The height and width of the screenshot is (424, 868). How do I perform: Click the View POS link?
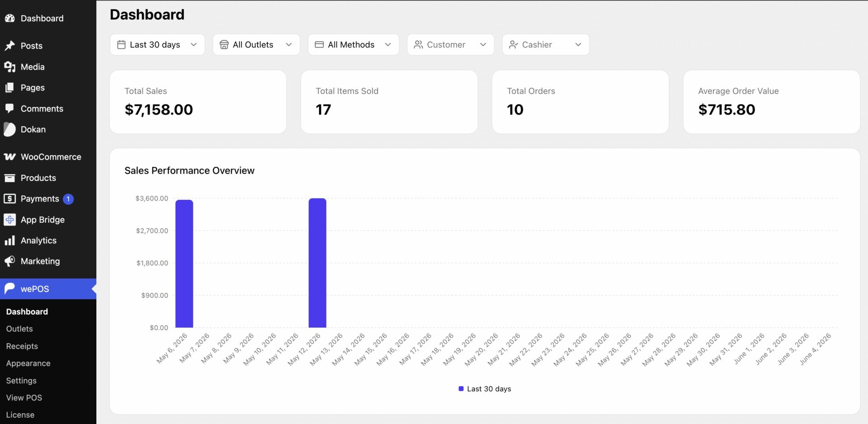point(24,398)
